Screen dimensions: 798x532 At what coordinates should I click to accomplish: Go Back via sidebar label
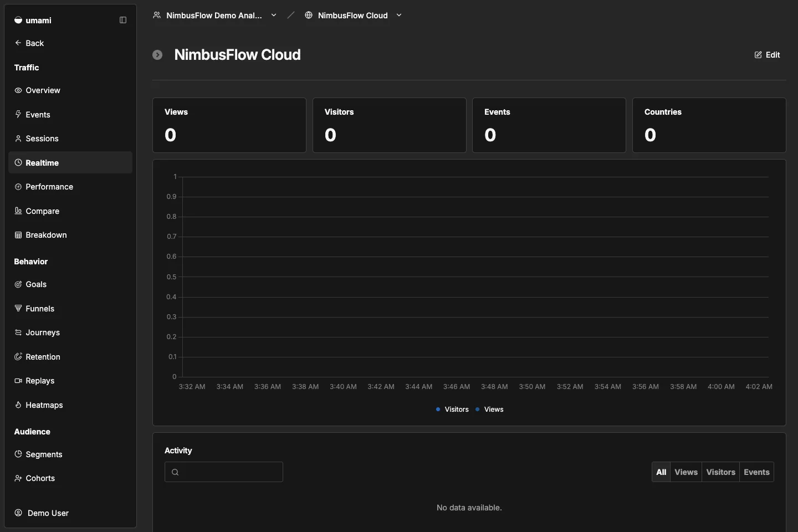tap(34, 43)
